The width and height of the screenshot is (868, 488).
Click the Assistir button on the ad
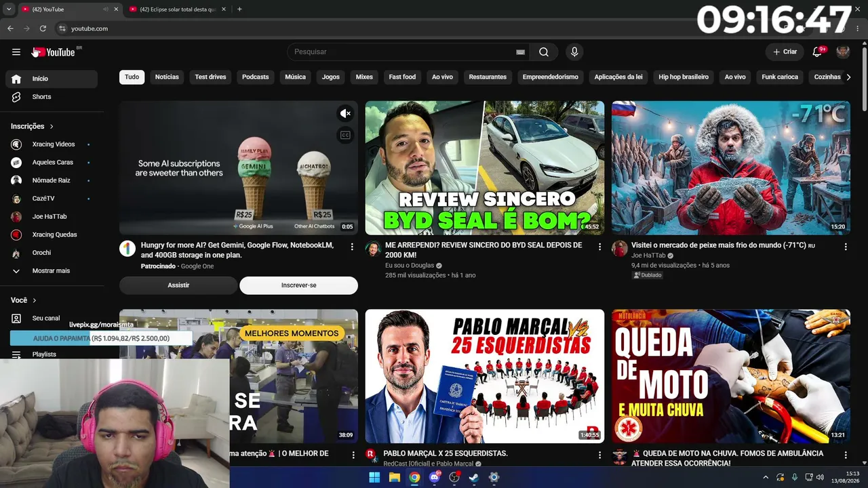178,285
